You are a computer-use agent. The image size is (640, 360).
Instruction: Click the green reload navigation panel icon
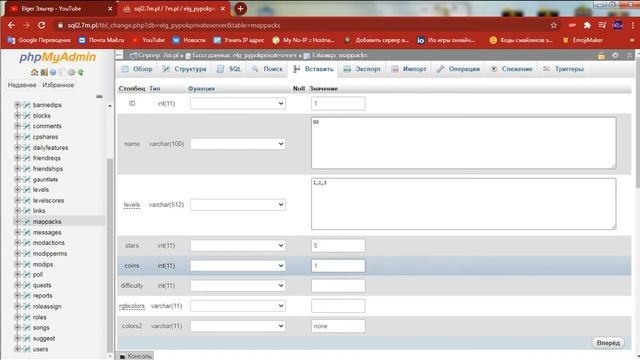[81, 72]
